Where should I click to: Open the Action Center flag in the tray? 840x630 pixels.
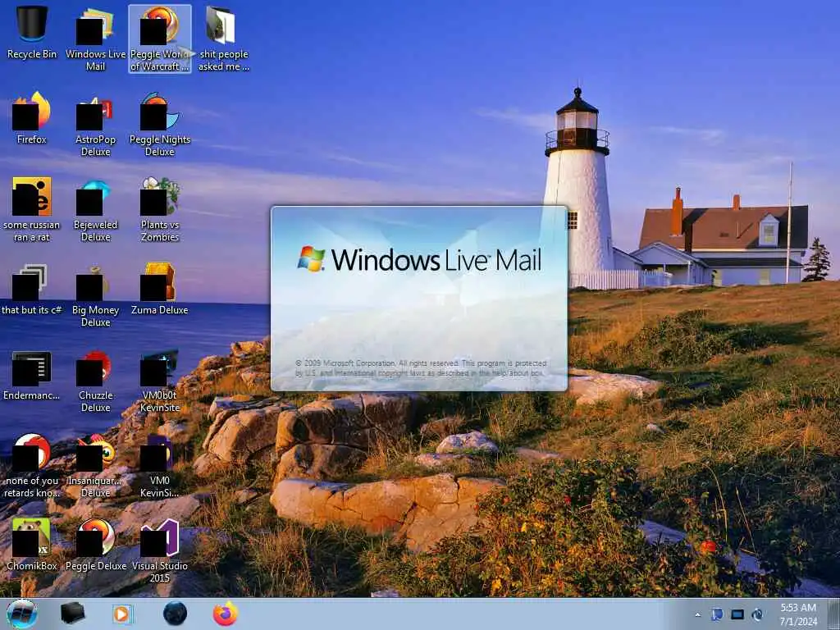[717, 614]
